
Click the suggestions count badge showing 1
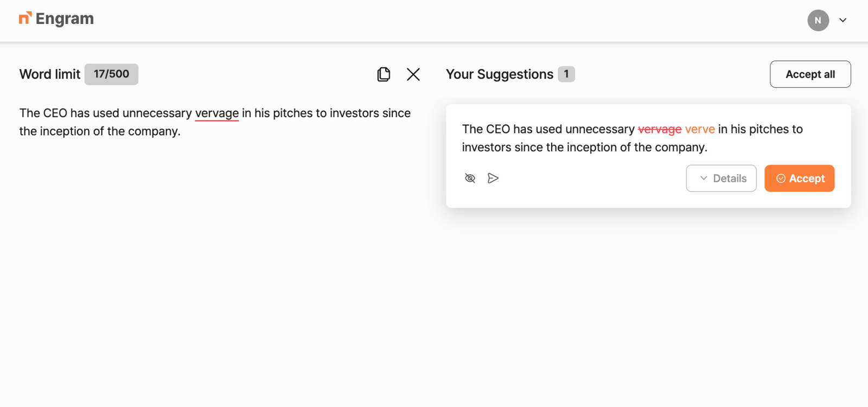point(566,74)
